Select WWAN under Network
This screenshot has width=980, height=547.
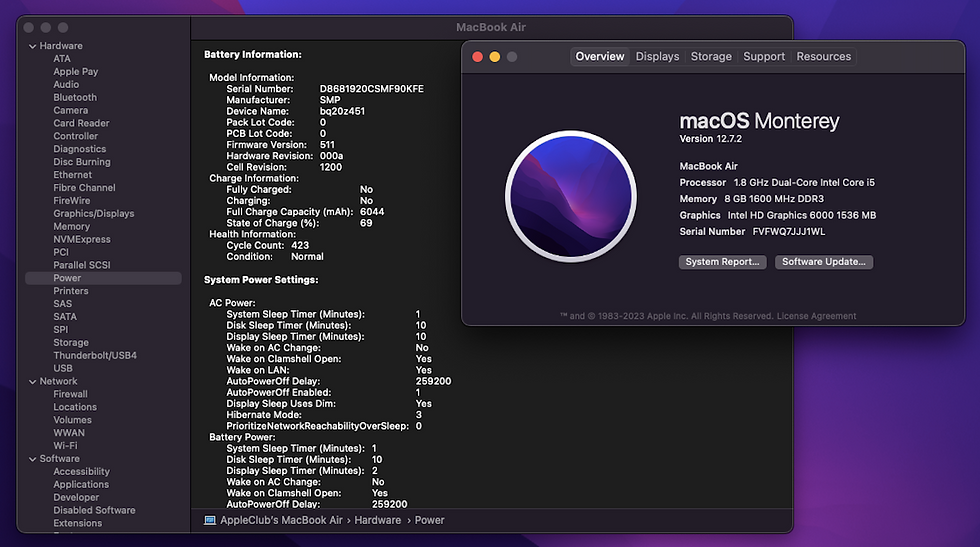69,433
